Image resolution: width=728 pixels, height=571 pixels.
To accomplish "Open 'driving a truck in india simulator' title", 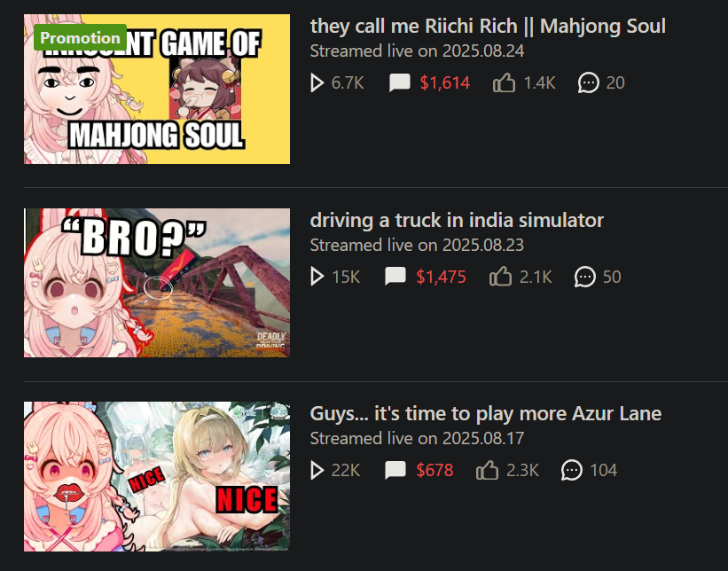I will pos(457,220).
